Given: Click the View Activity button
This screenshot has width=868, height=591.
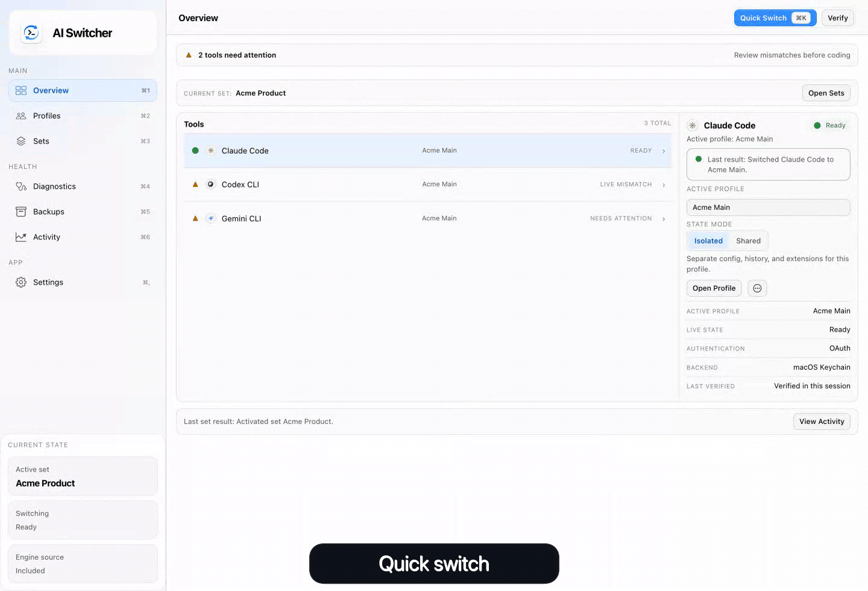Looking at the screenshot, I should click(x=822, y=422).
